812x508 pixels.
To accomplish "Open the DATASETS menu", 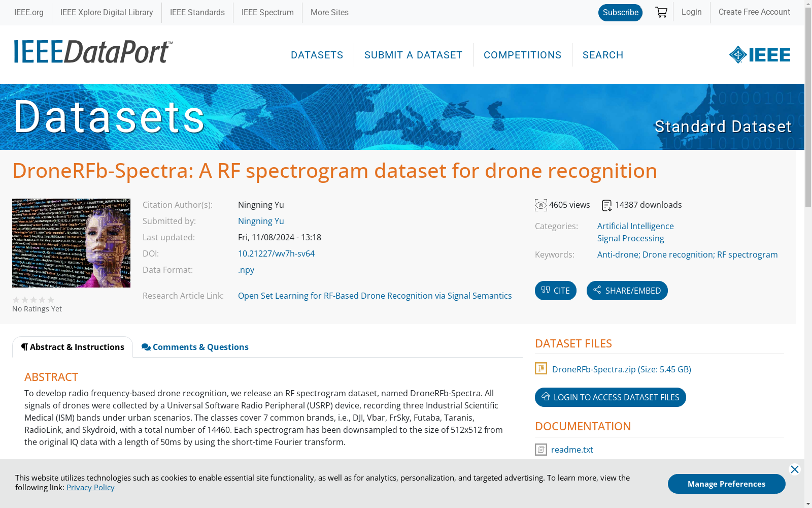I will tap(317, 55).
